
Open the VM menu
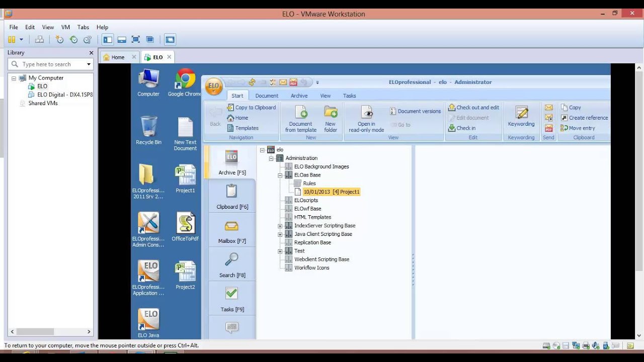[x=65, y=27]
